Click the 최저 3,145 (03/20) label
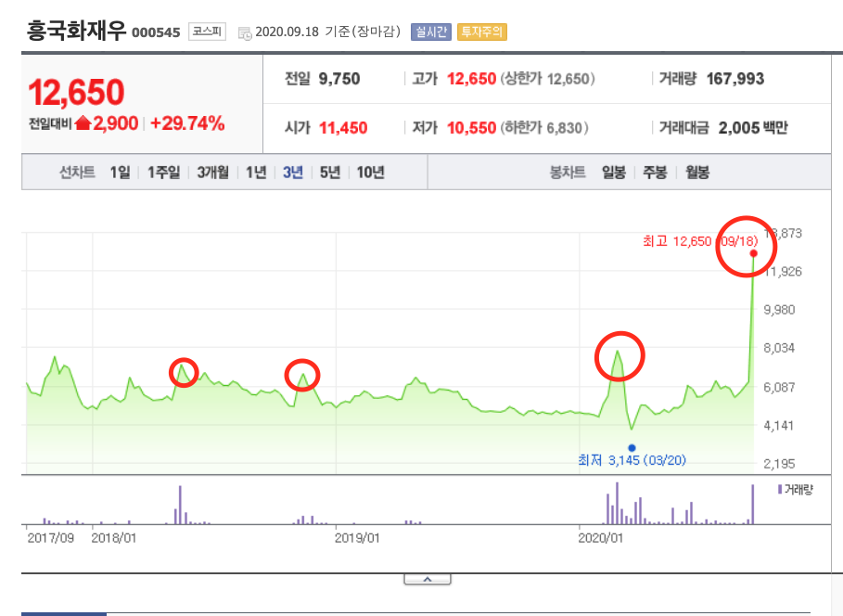This screenshot has width=843, height=616. [632, 460]
